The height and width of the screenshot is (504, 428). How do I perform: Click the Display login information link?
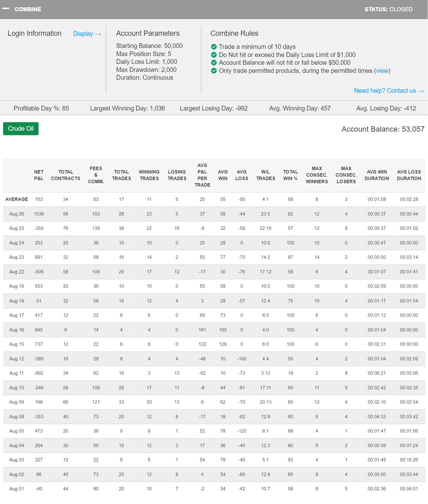point(87,34)
